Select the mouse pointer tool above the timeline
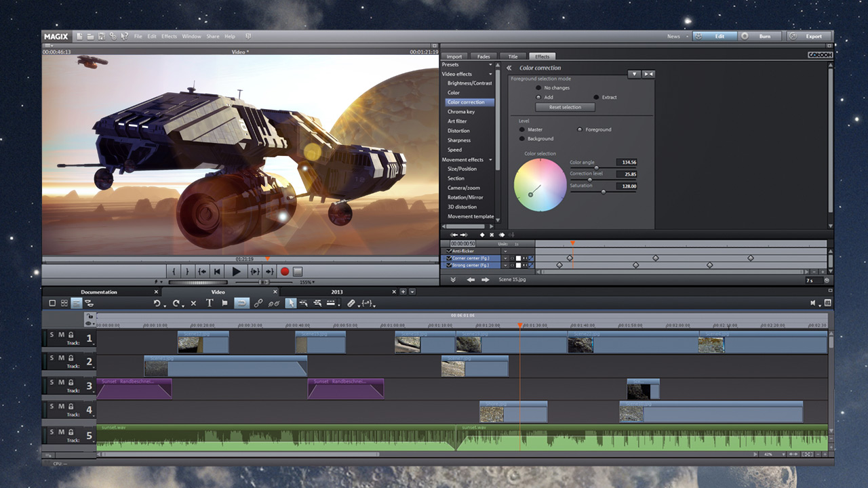Viewport: 868px width, 488px height. point(291,303)
